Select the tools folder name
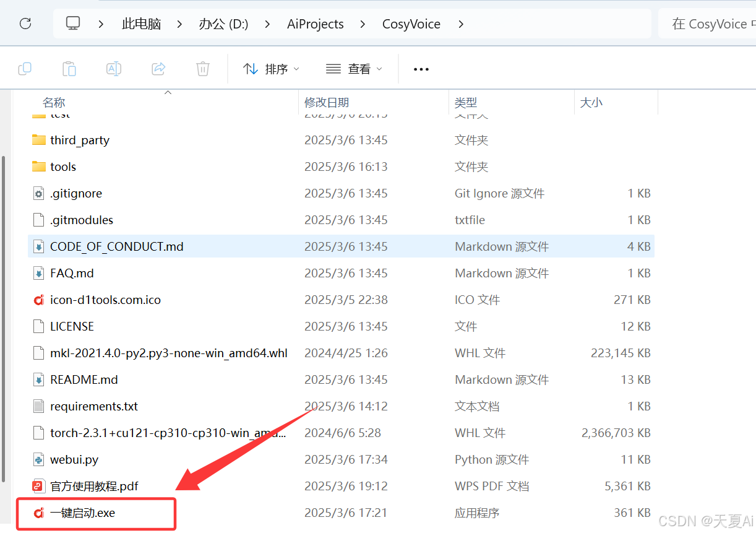756x533 pixels. [x=63, y=167]
